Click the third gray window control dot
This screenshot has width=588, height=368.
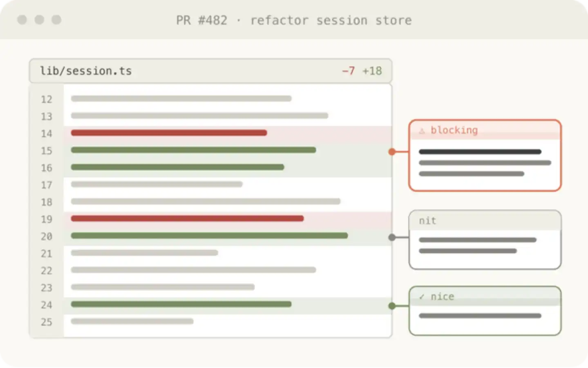56,20
